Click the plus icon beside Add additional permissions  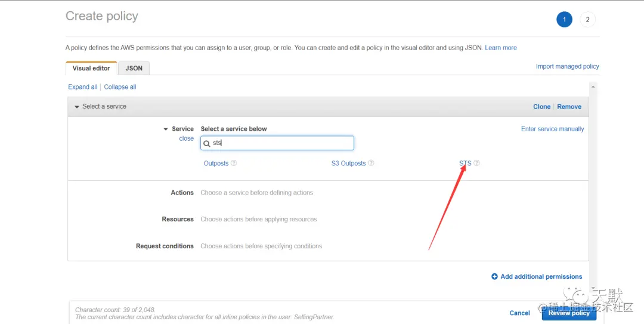point(494,277)
